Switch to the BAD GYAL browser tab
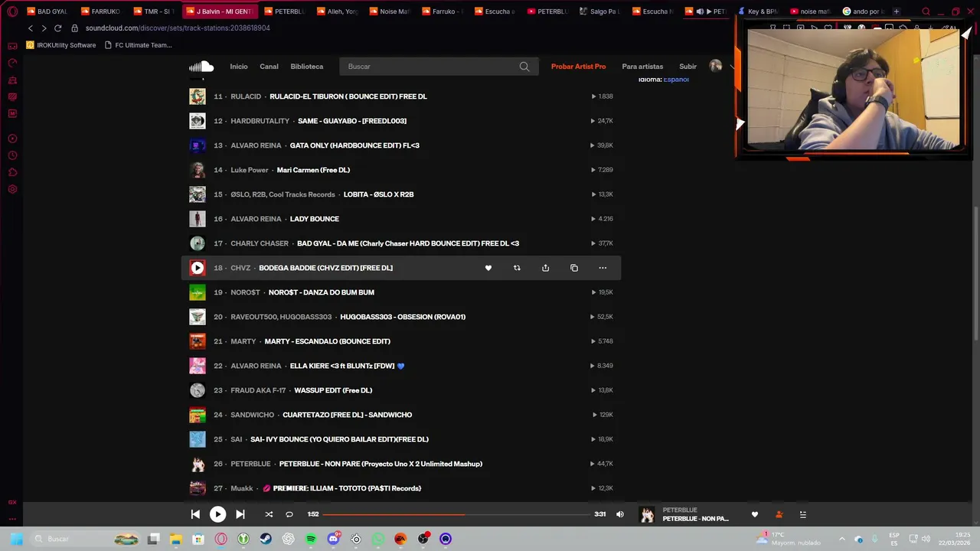 click(x=47, y=11)
